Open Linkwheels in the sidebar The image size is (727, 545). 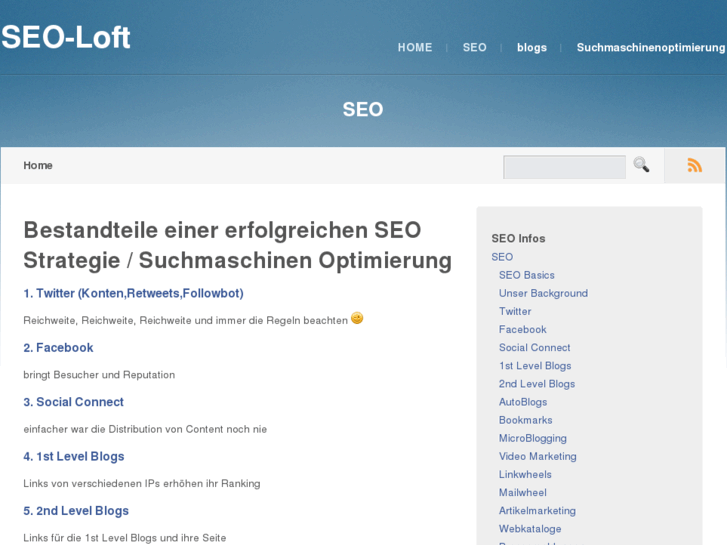[525, 474]
